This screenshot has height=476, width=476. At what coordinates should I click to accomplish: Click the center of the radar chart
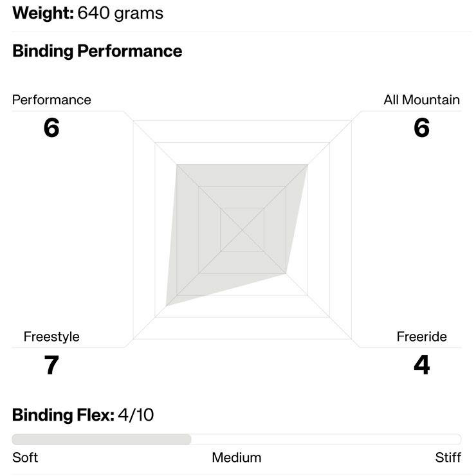[x=242, y=230]
